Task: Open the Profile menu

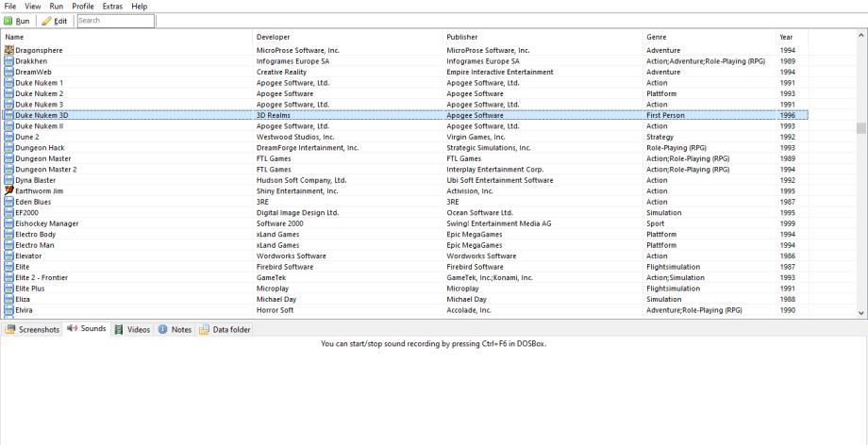Action: (x=83, y=6)
